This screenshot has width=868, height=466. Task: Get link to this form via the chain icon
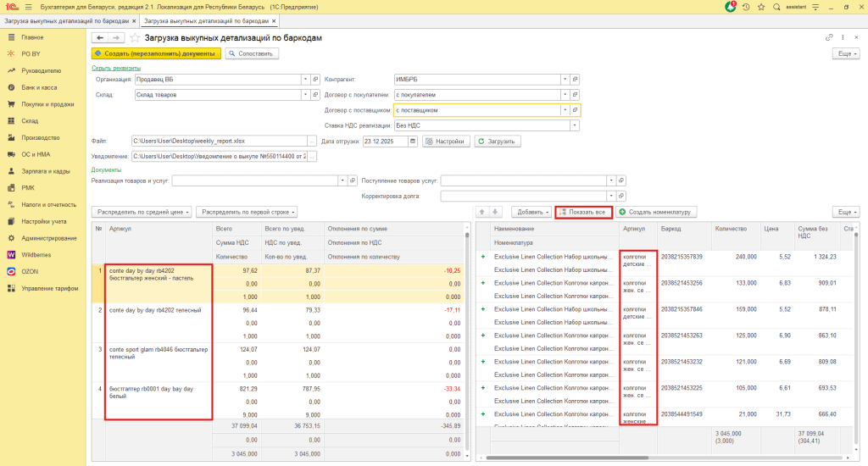click(x=829, y=38)
